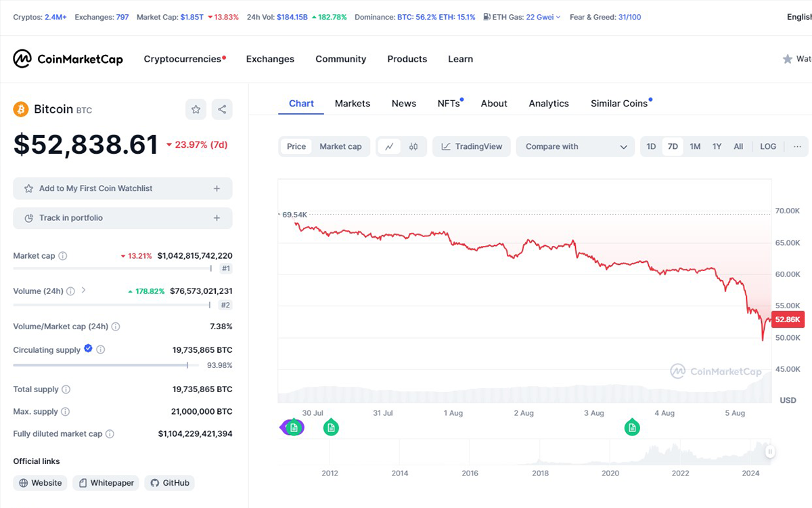Star Bitcoin as favorite

[x=196, y=109]
